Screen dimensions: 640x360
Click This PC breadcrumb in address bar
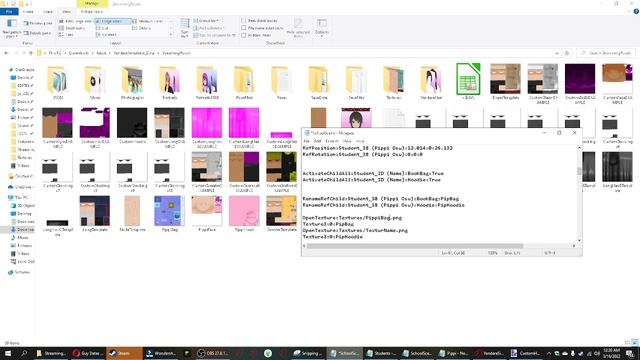(x=55, y=53)
